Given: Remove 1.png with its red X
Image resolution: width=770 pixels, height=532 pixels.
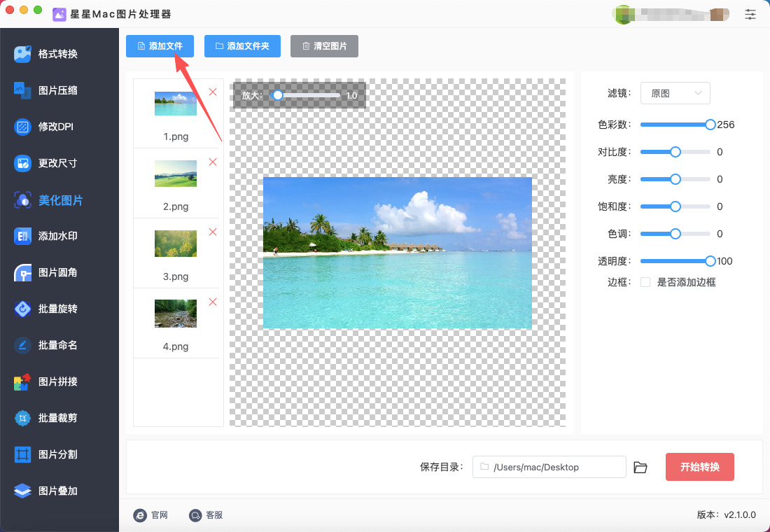Looking at the screenshot, I should 213,92.
